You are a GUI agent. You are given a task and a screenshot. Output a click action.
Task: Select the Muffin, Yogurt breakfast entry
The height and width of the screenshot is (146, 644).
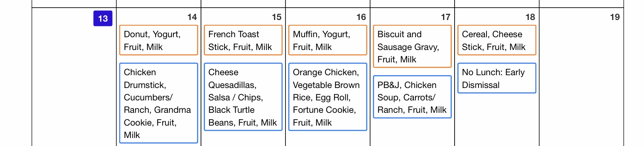tap(328, 40)
